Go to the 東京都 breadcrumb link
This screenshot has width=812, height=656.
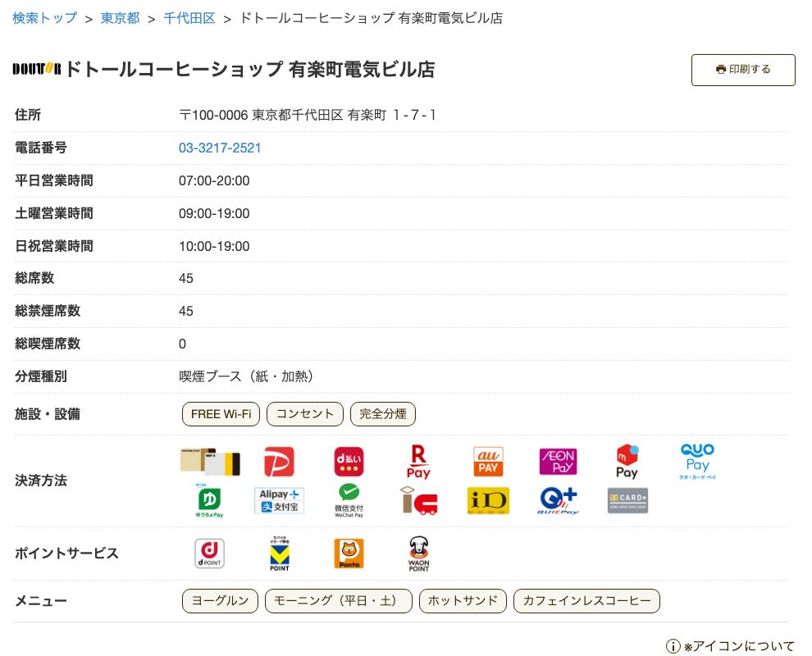pos(120,18)
